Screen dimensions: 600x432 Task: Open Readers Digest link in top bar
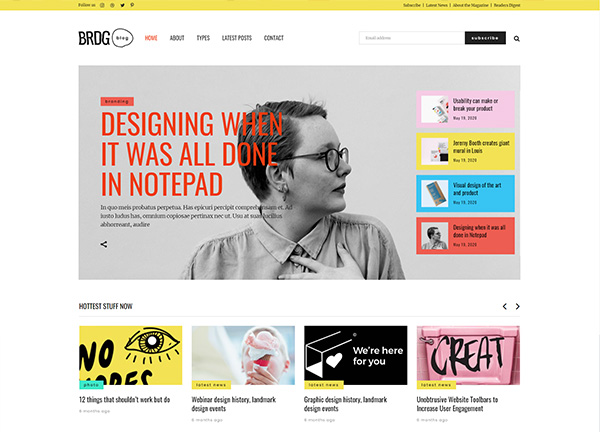pyautogui.click(x=507, y=5)
